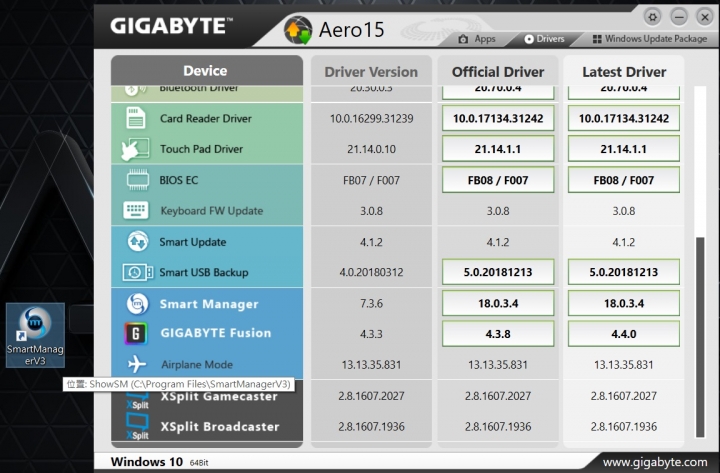720x473 pixels.
Task: Click installed version 21.14.0.10
Action: point(371,149)
